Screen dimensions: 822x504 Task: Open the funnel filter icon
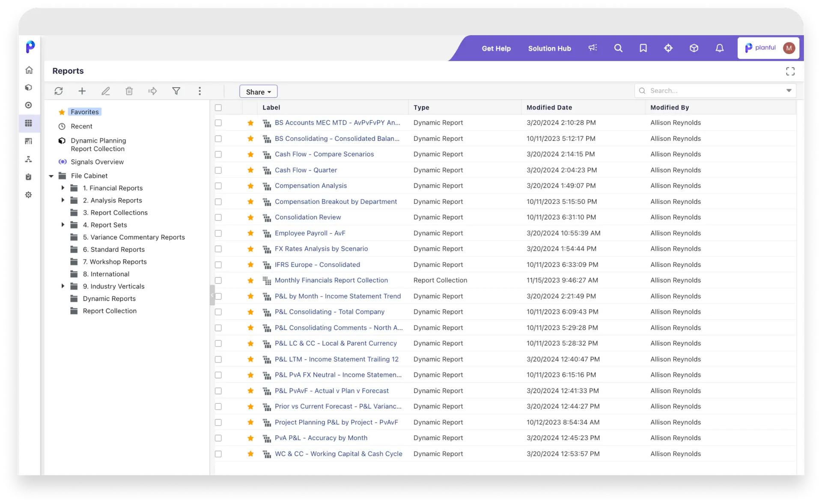tap(176, 91)
